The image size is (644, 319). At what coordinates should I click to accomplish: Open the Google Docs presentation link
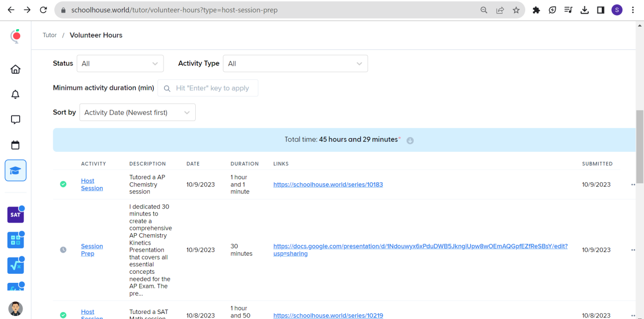pyautogui.click(x=421, y=250)
